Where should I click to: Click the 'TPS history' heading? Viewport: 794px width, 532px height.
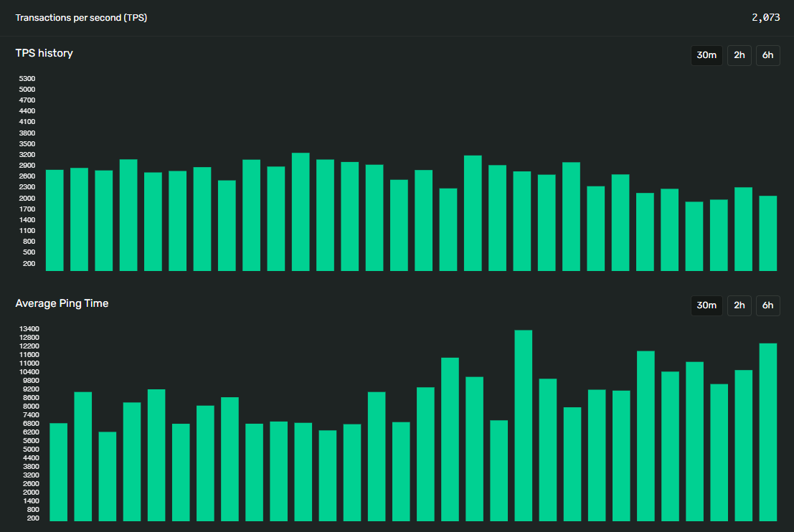pyautogui.click(x=44, y=53)
